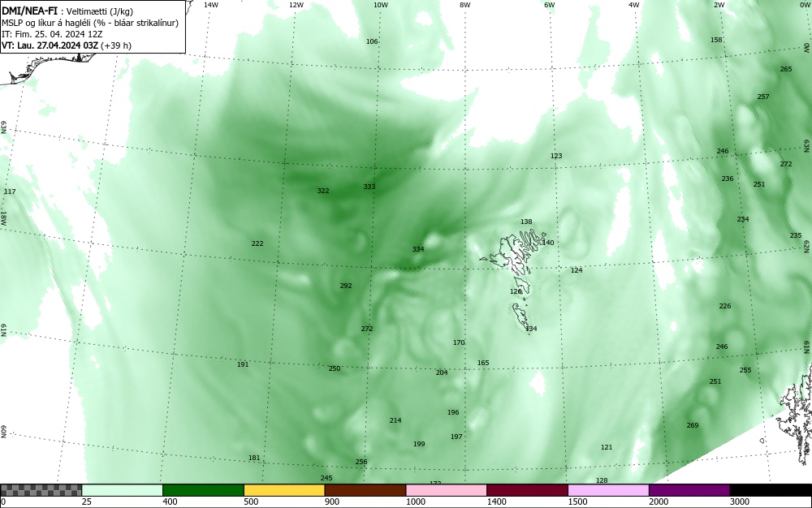The image size is (812, 508).
Task: Click the map value 191
Action: click(x=243, y=364)
